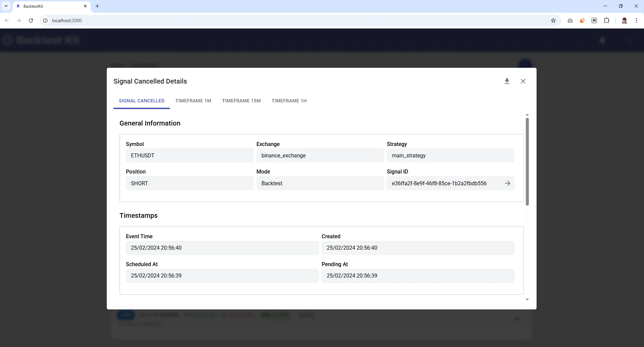Click the Event Time field
This screenshot has height=347, width=644.
(x=222, y=248)
